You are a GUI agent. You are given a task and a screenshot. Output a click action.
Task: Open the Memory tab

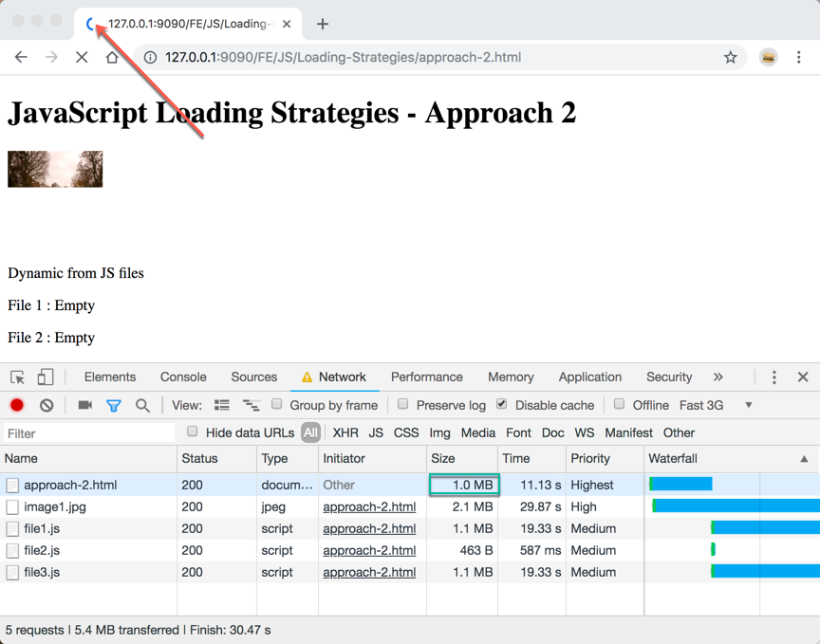tap(511, 377)
